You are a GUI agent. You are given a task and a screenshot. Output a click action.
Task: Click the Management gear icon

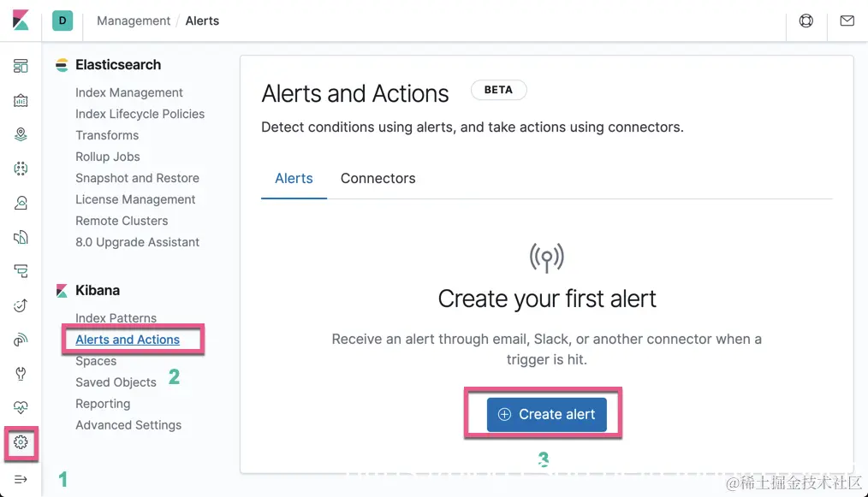point(21,442)
